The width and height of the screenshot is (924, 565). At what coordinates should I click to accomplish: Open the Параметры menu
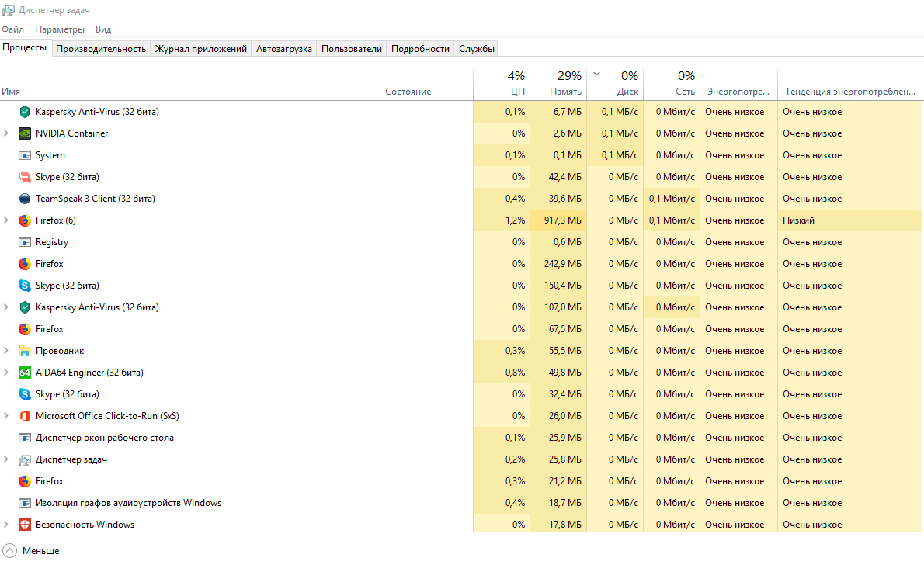coord(60,29)
